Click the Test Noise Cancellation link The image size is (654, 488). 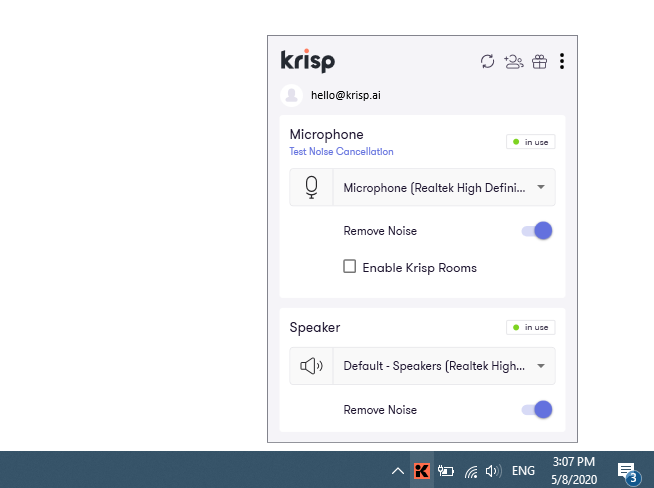point(341,151)
